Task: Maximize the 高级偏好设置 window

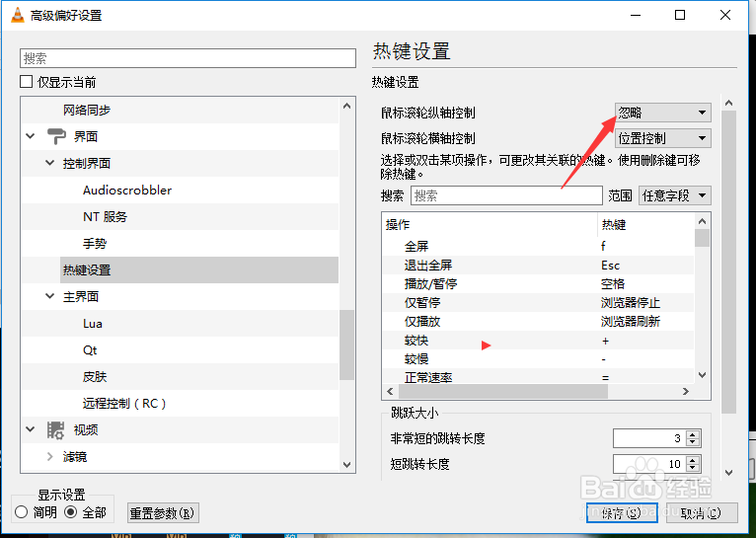Action: pos(680,15)
